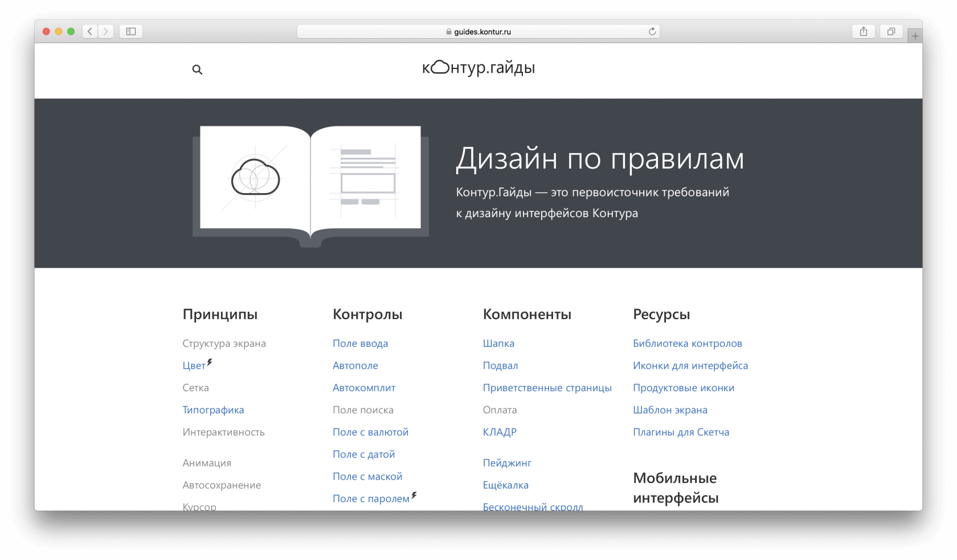This screenshot has height=560, width=957.
Task: Click the Сетка text
Action: 195,388
